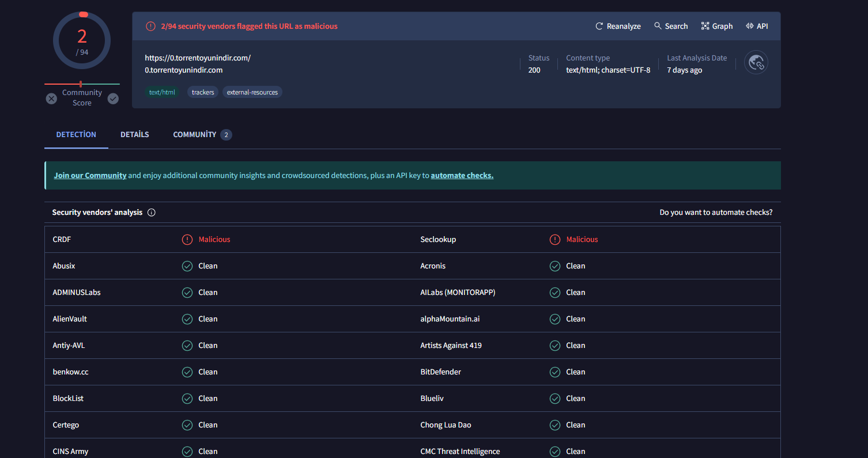Vote positive with community score check icon

pyautogui.click(x=113, y=99)
